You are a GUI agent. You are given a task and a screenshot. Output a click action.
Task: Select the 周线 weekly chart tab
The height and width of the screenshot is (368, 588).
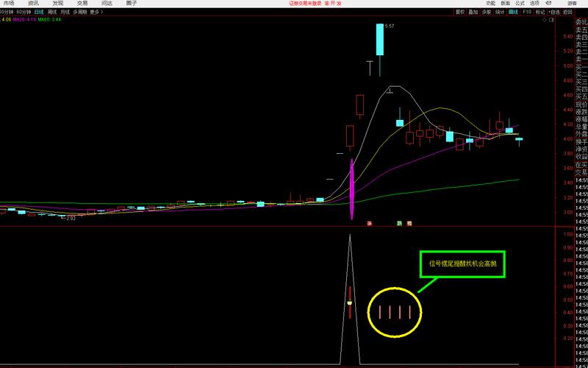coord(52,13)
